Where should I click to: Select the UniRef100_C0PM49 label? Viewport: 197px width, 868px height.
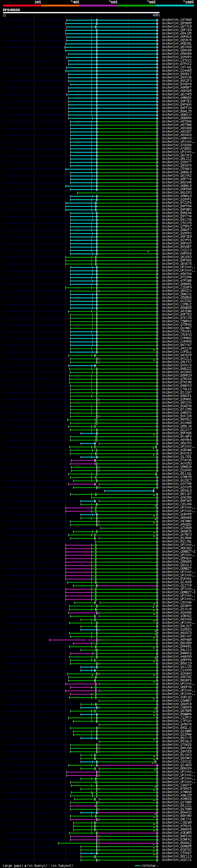(176, 341)
